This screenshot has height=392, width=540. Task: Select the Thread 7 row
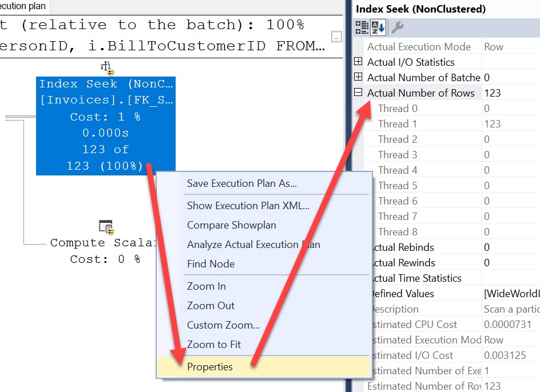pos(456,216)
